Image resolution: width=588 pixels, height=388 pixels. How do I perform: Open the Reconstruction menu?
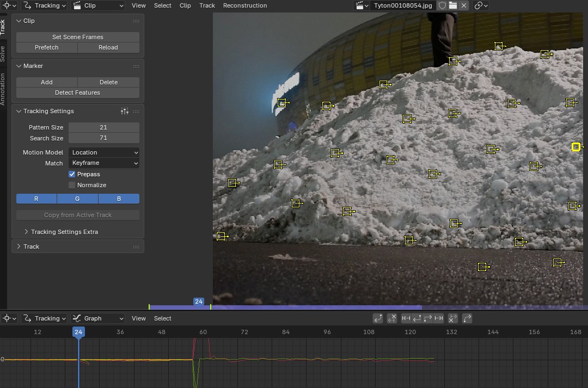tap(245, 5)
